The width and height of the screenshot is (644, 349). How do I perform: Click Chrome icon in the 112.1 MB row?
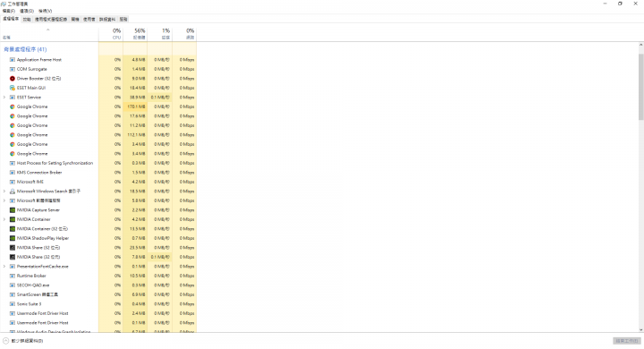(x=13, y=135)
